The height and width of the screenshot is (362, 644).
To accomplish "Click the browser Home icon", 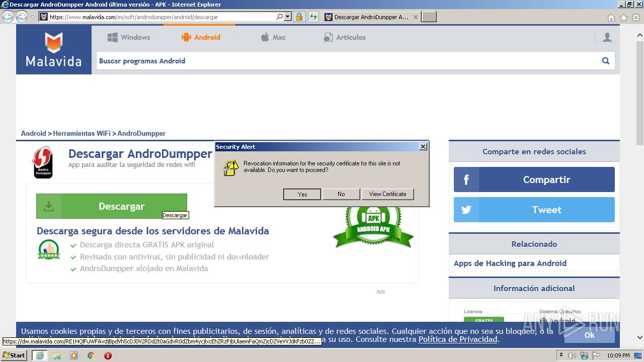I will 611,18.
